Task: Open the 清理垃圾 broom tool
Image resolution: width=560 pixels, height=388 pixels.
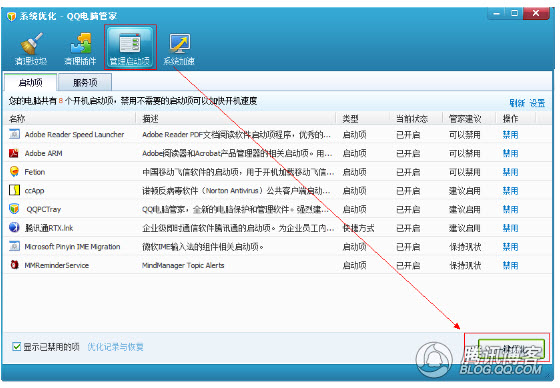Action: [x=31, y=49]
